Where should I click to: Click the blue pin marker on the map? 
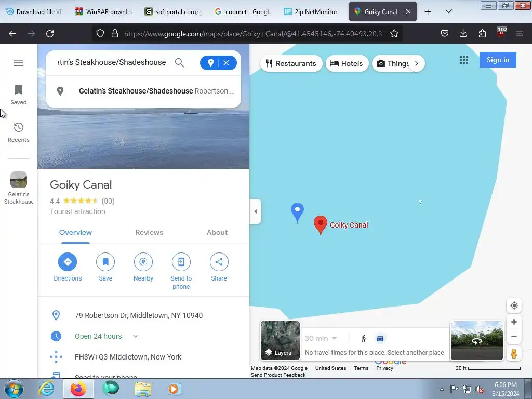(298, 212)
